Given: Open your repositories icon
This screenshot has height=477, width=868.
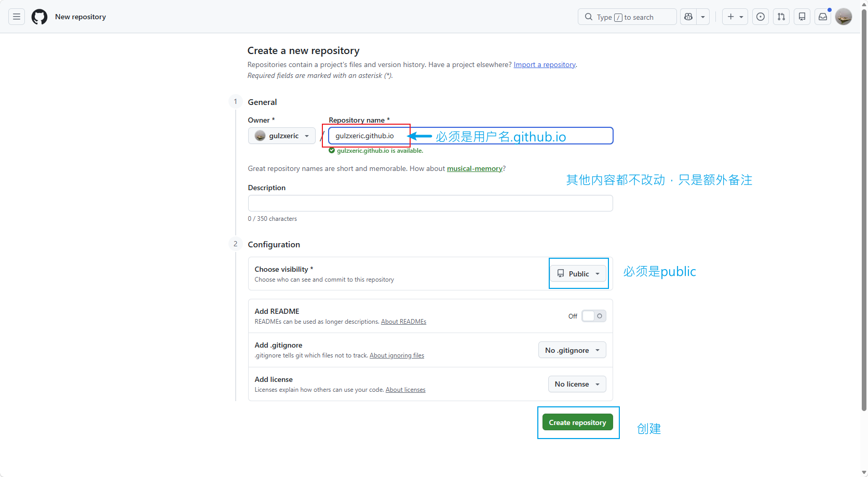Looking at the screenshot, I should click(x=802, y=17).
